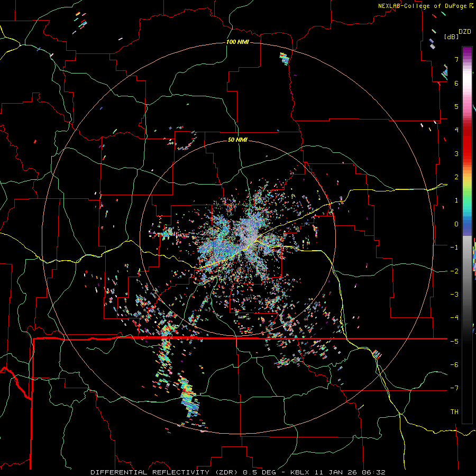Click the 11 JAN 26 06:32 timestamp
Image resolution: width=476 pixels, height=476 pixels.
click(x=349, y=472)
